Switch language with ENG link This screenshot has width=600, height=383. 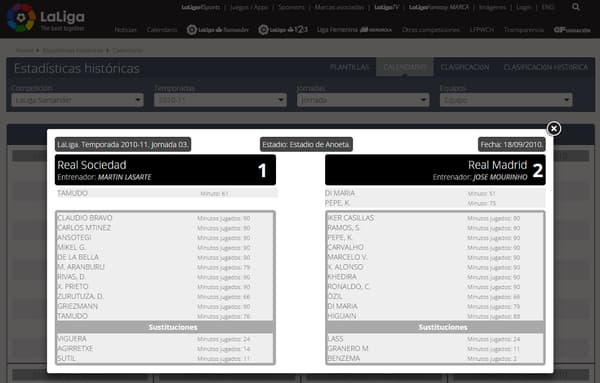pyautogui.click(x=548, y=7)
